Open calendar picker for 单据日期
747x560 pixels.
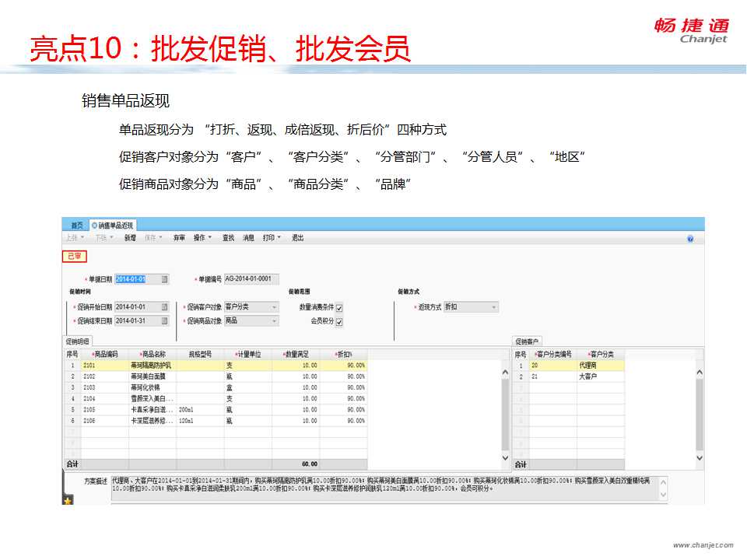pyautogui.click(x=164, y=279)
